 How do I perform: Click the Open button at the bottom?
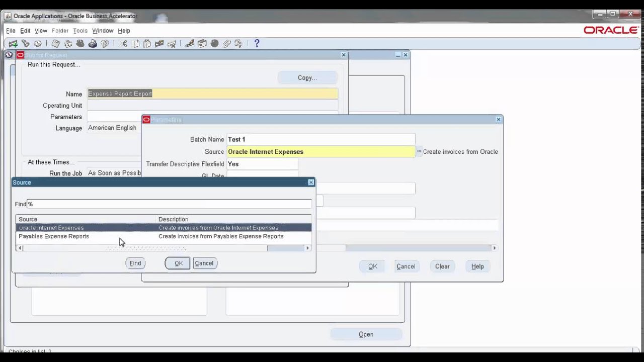click(x=366, y=334)
